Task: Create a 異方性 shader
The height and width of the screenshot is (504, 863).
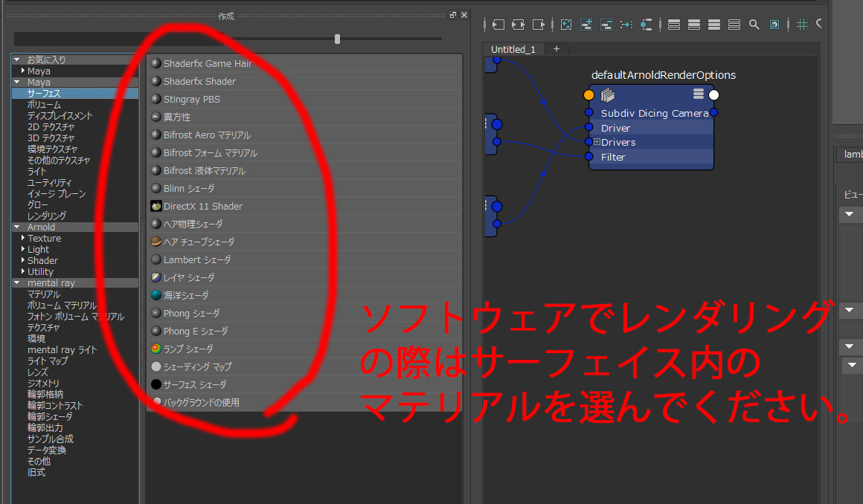Action: coord(304,117)
